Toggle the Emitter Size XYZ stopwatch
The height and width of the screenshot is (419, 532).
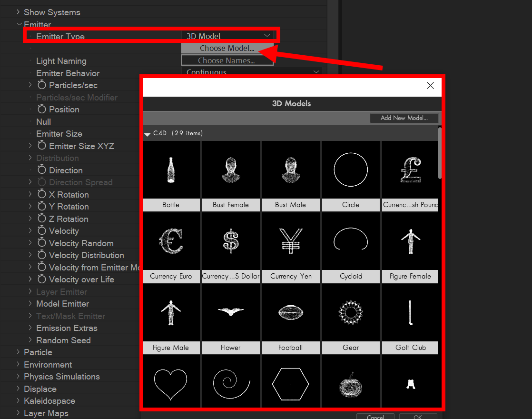point(42,145)
